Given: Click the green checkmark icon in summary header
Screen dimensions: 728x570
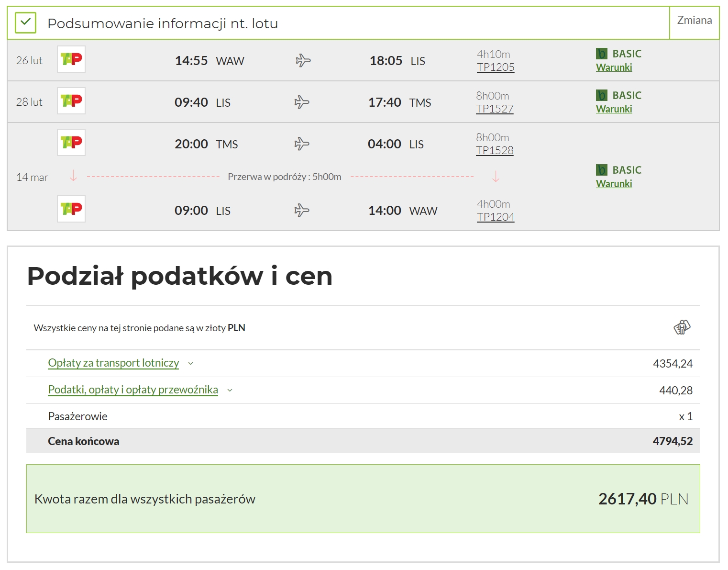Looking at the screenshot, I should [25, 22].
